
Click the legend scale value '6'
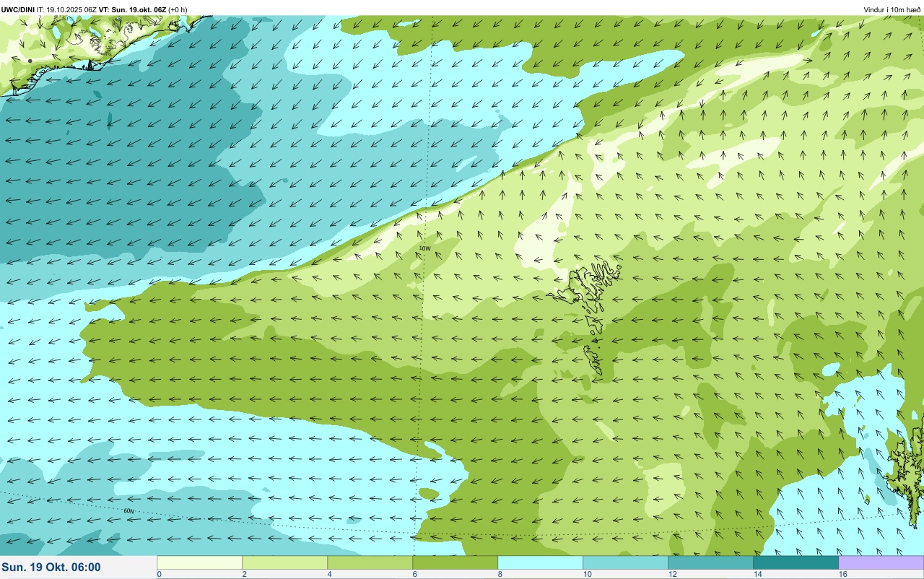(414, 574)
